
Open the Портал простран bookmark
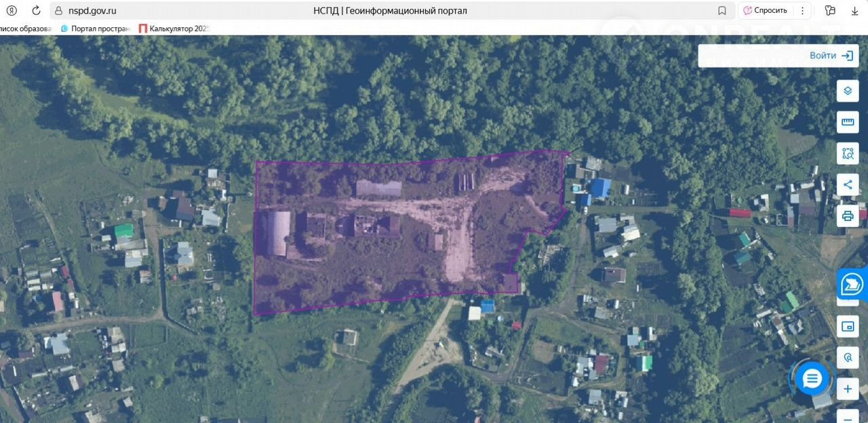(95, 28)
